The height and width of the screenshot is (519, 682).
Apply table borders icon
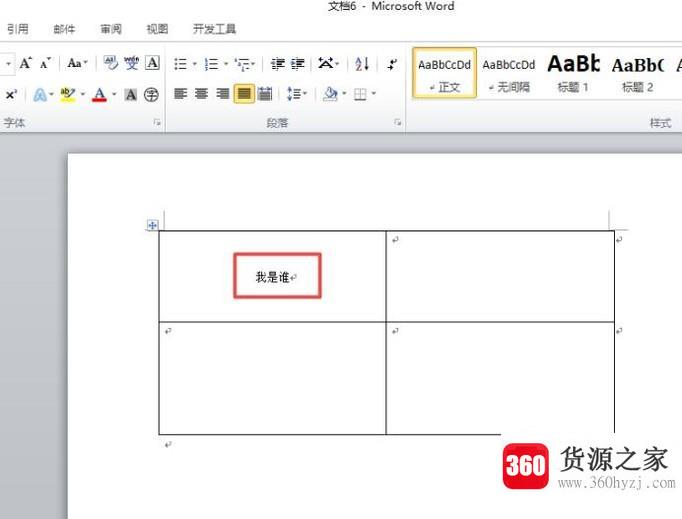360,94
